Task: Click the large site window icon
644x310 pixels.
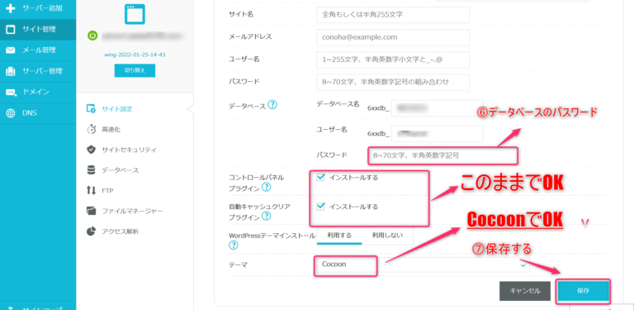Action: 135,13
